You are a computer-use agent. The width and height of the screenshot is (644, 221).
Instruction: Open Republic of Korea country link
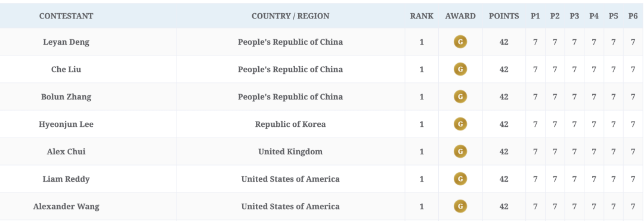click(290, 124)
